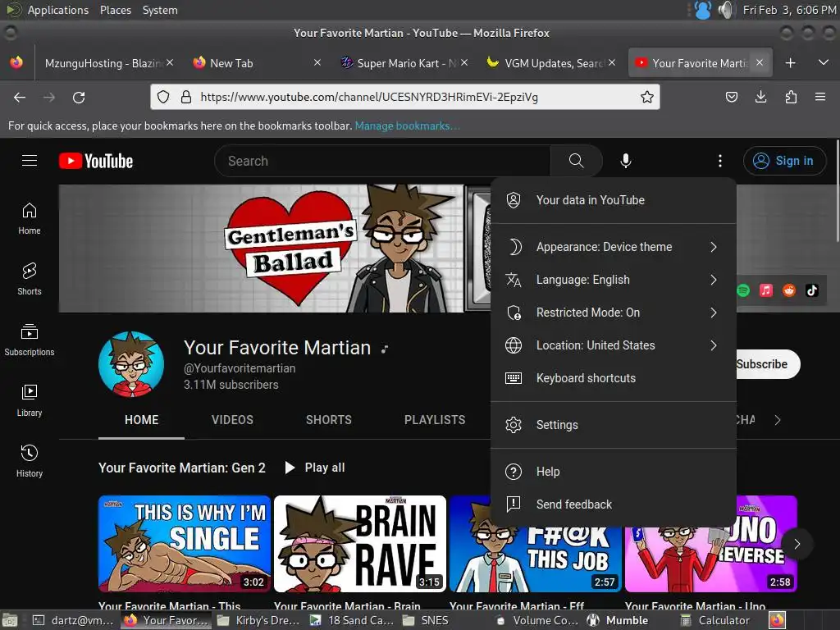The height and width of the screenshot is (630, 840).
Task: Open This Is Why I'm Single thumbnail
Action: (185, 544)
